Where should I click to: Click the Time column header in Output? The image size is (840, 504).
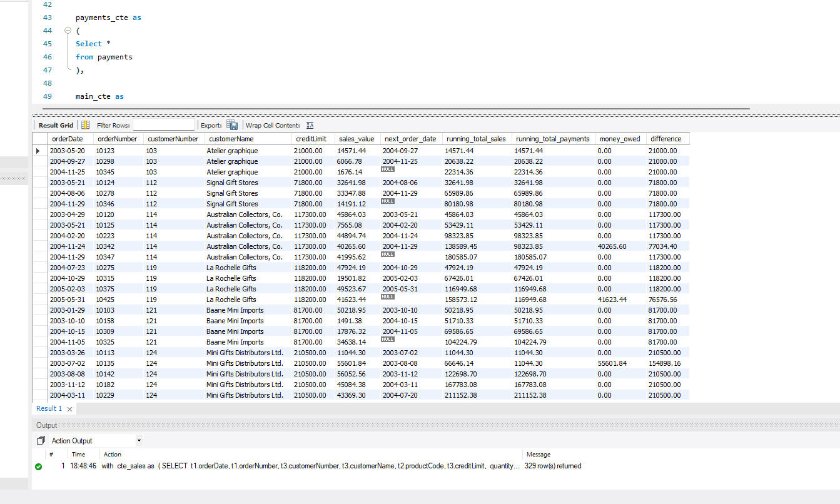coord(79,455)
